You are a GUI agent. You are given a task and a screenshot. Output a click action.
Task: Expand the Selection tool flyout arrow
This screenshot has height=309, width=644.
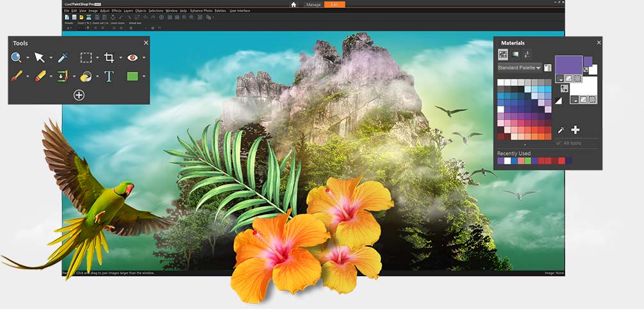(97, 58)
